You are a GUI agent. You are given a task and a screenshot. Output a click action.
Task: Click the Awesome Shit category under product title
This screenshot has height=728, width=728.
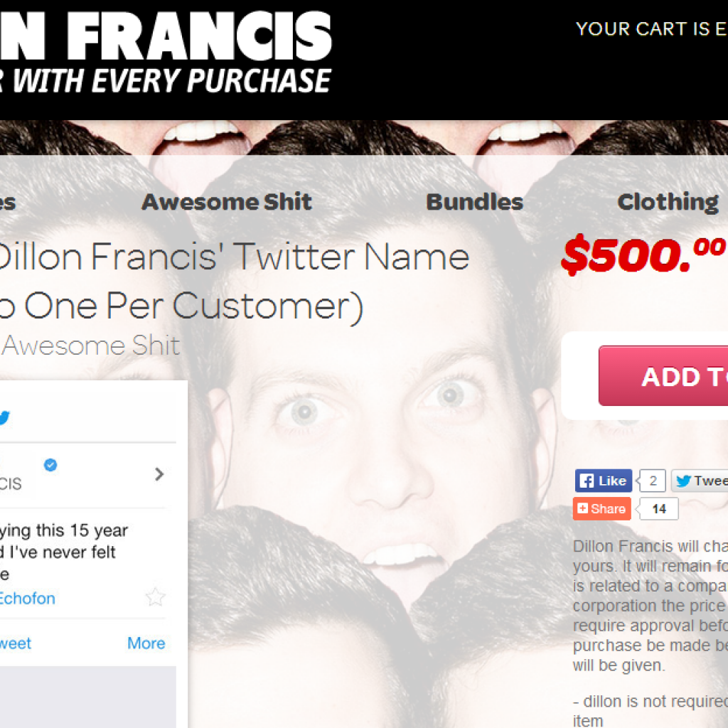(90, 346)
